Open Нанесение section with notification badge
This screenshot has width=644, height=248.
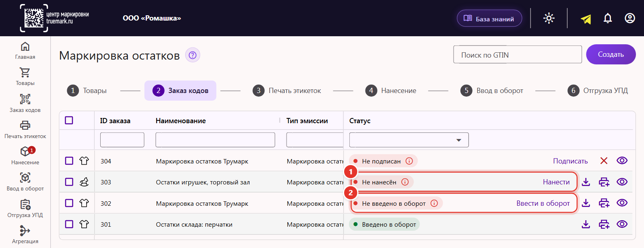(x=25, y=156)
